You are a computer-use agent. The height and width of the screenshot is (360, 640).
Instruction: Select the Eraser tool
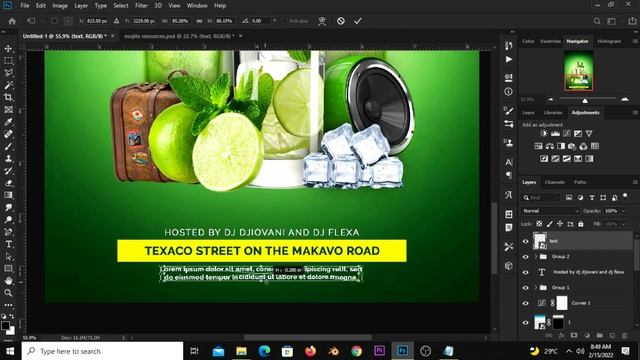point(8,183)
